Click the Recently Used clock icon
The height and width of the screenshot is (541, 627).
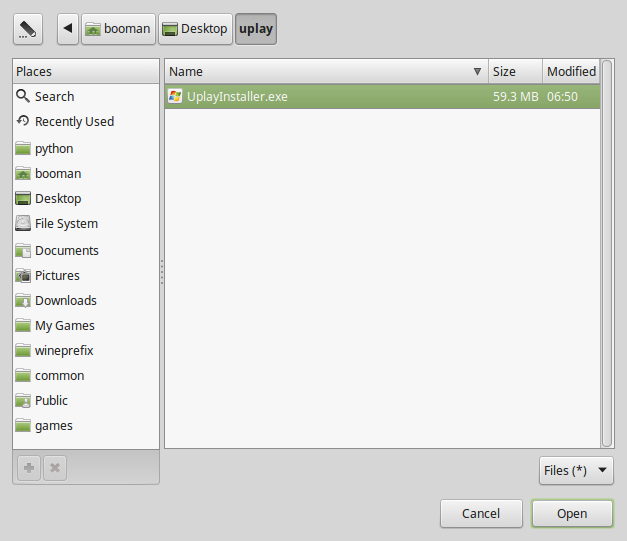(23, 121)
